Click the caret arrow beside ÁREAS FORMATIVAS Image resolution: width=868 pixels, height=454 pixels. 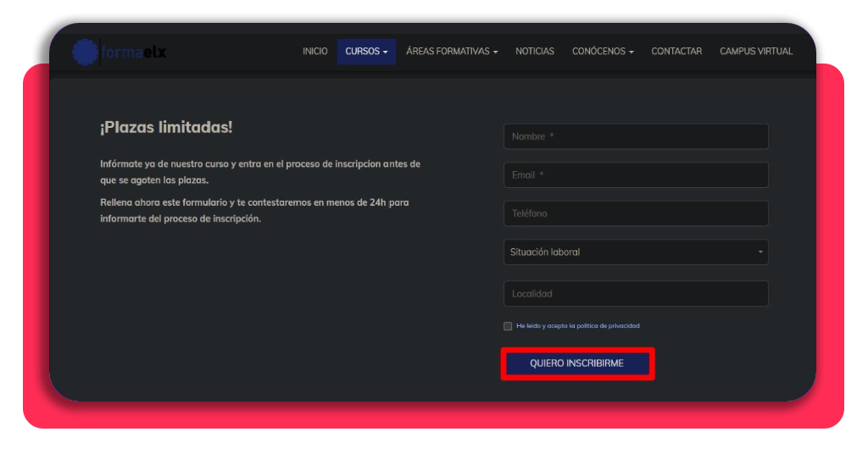(495, 52)
